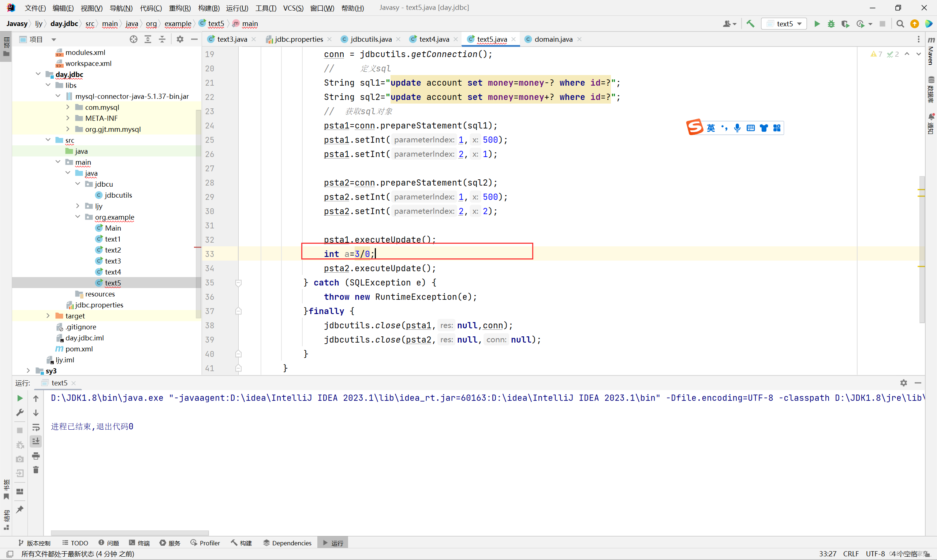This screenshot has height=560, width=937.
Task: Collapse the org.example package
Action: point(78,217)
